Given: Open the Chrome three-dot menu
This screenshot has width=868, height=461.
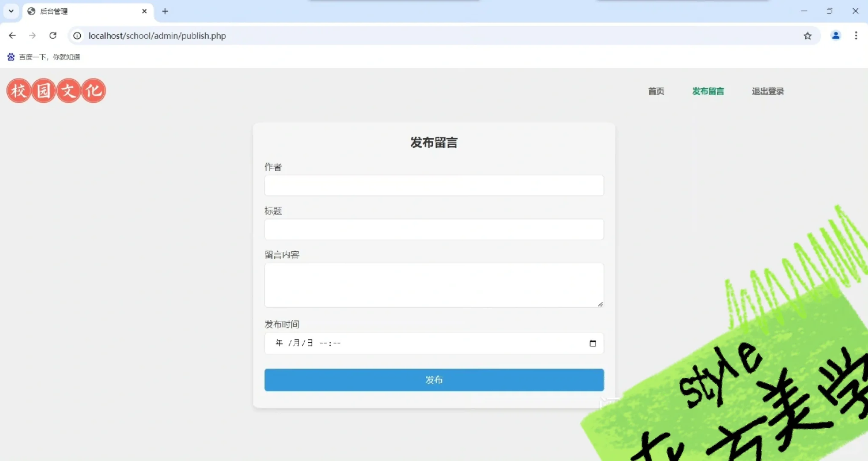Looking at the screenshot, I should pos(857,36).
